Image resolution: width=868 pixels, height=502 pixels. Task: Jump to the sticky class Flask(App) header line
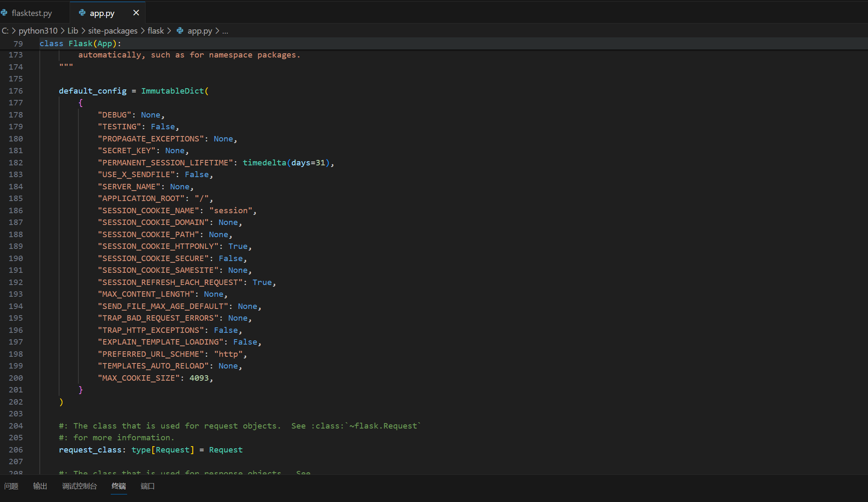coord(80,44)
